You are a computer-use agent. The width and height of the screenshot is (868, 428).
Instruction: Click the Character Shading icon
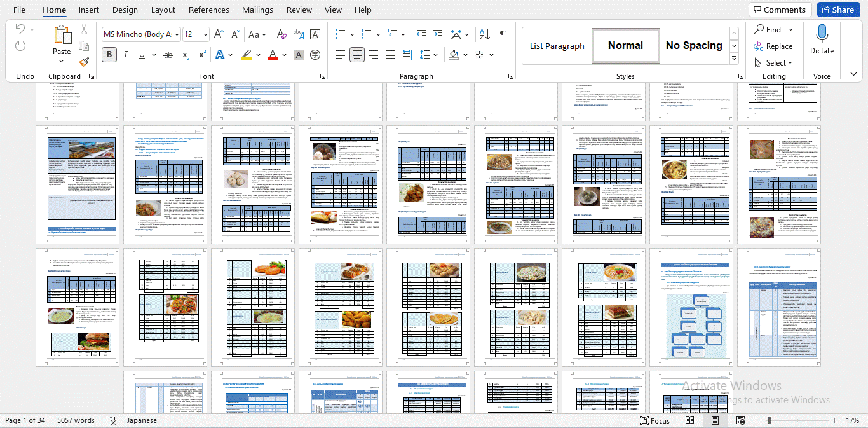(299, 55)
